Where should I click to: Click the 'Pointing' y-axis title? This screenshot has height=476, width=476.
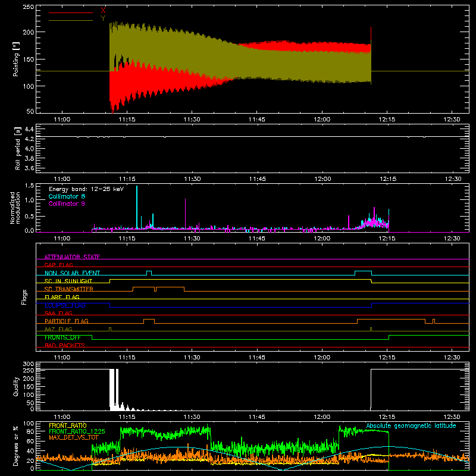pyautogui.click(x=16, y=59)
